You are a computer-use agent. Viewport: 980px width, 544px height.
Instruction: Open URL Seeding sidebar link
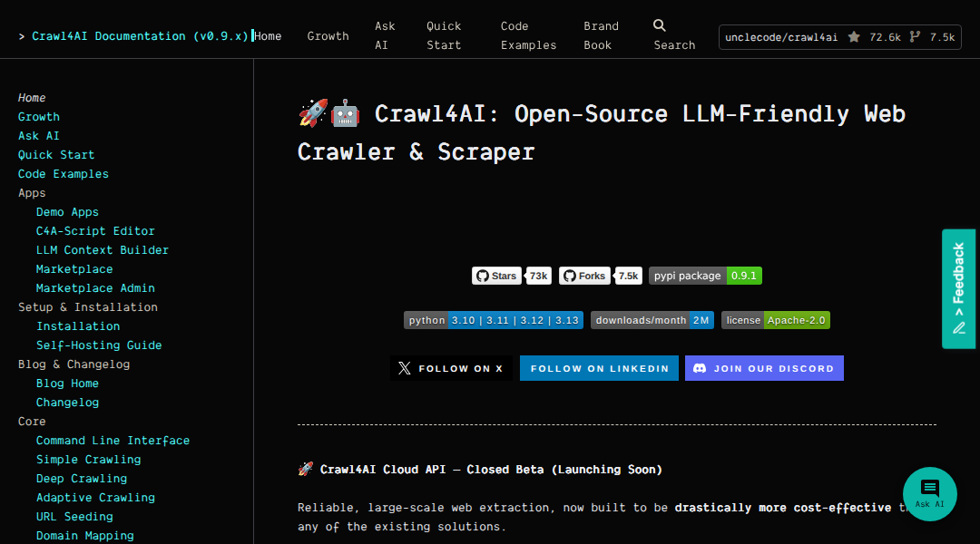tap(74, 517)
